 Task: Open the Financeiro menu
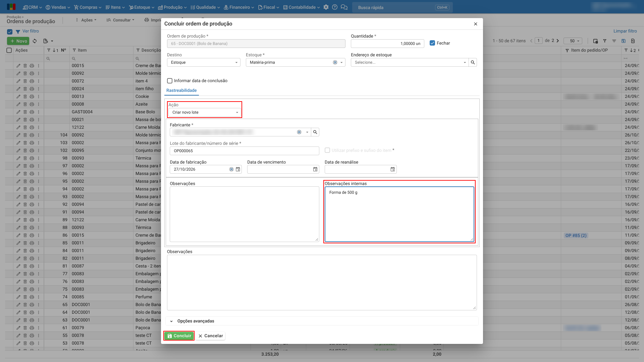point(239,7)
